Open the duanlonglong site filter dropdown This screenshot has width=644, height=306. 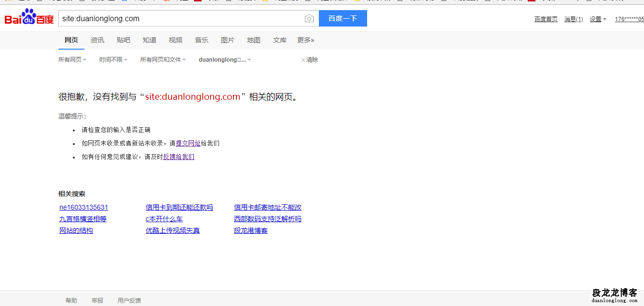pos(224,60)
